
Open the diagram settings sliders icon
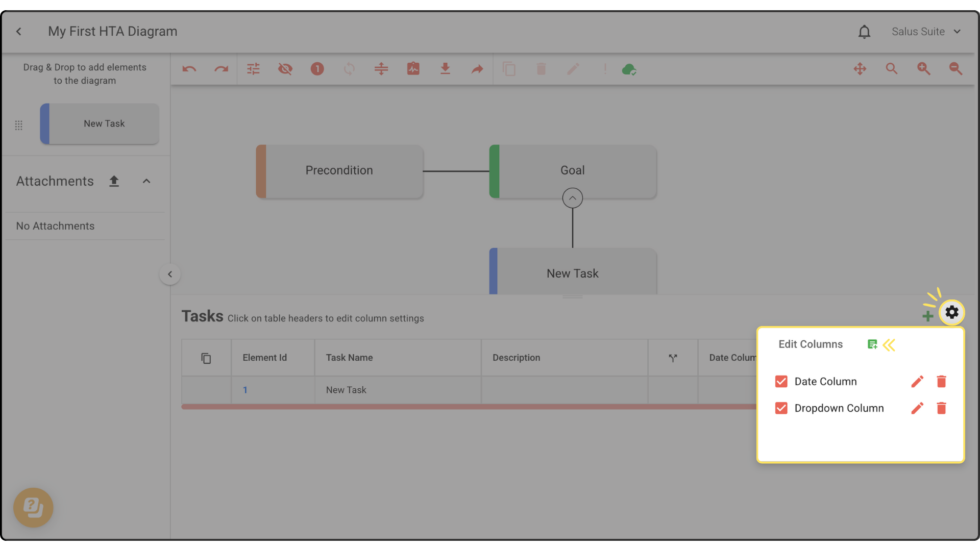click(x=253, y=69)
